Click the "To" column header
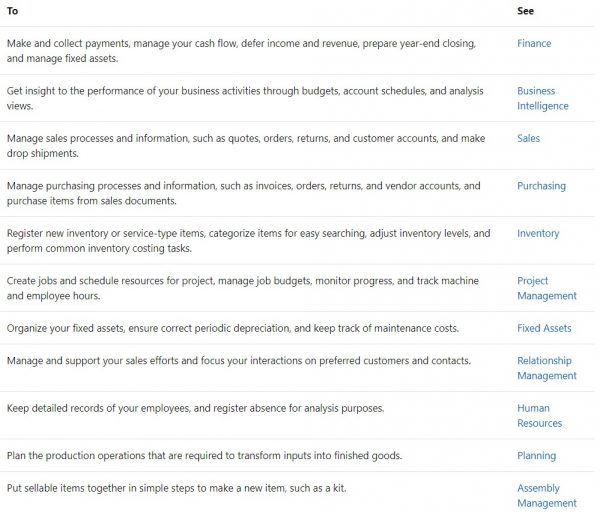The image size is (600, 512). [12, 11]
